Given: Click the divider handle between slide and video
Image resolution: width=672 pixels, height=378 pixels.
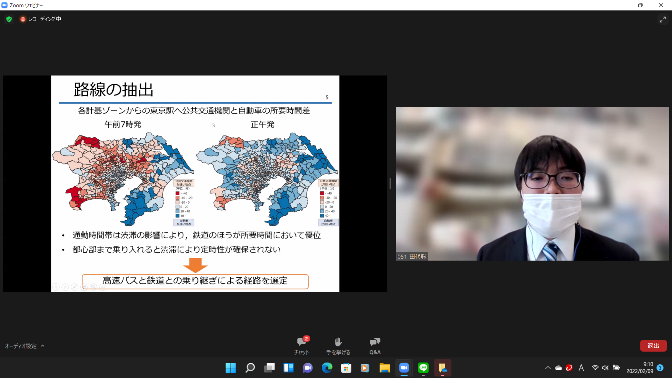Looking at the screenshot, I should [390, 183].
